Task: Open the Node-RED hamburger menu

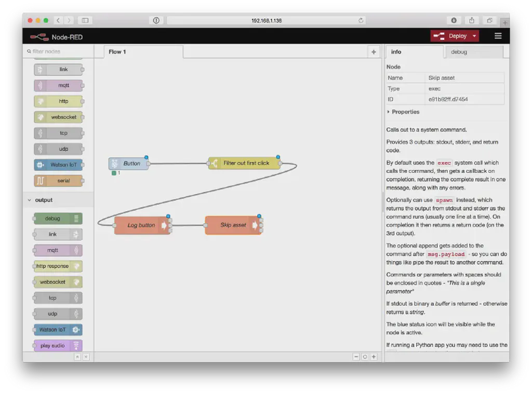Action: [x=498, y=36]
